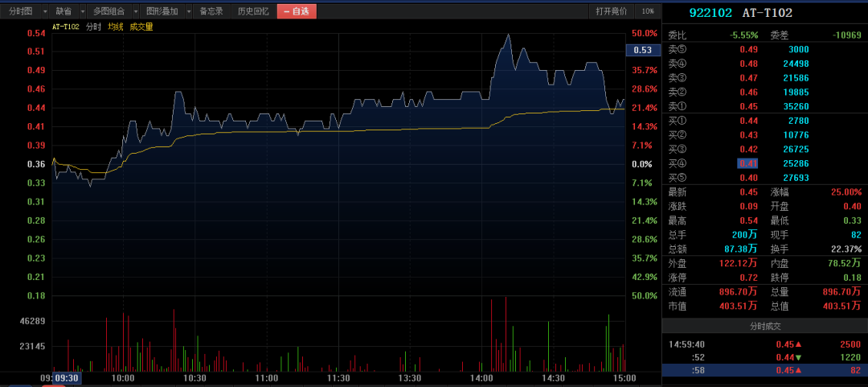Click the 换手 value 22.37%
868x387 pixels.
pyautogui.click(x=847, y=249)
